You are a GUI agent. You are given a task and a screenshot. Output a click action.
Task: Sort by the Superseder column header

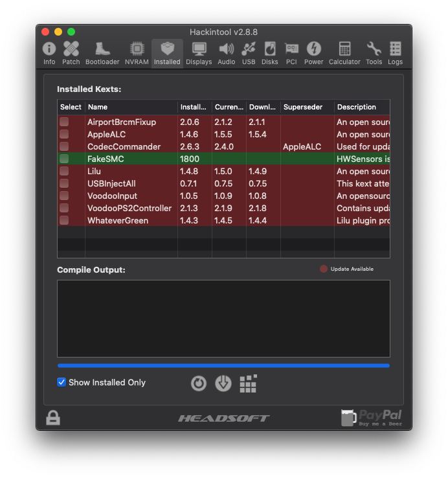coord(308,107)
